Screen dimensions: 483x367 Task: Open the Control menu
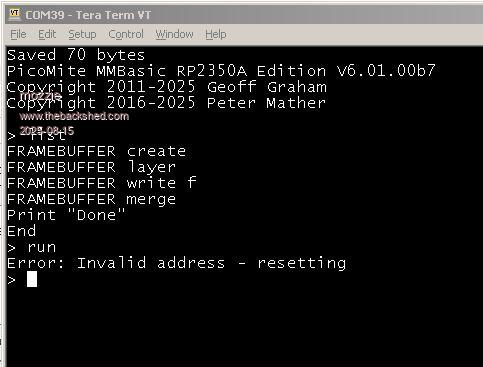pos(126,34)
